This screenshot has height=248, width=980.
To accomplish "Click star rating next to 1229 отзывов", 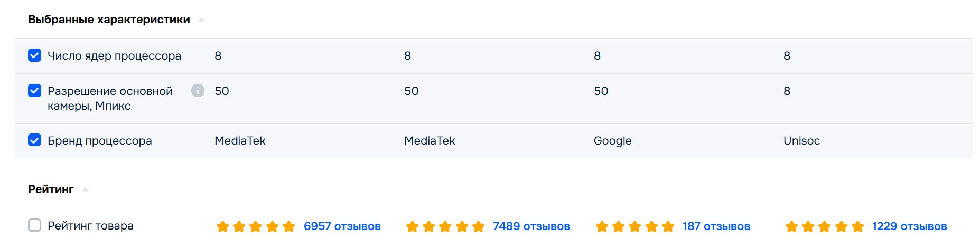I will click(x=825, y=226).
